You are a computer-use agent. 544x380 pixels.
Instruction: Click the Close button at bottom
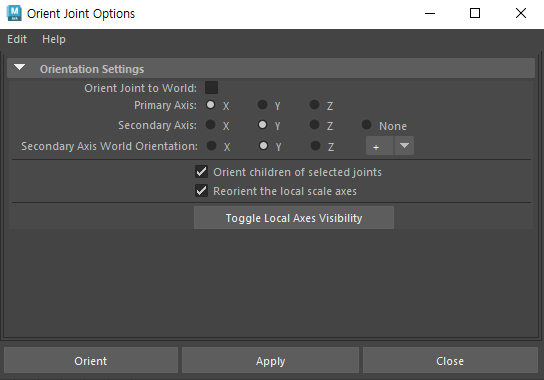tap(450, 361)
